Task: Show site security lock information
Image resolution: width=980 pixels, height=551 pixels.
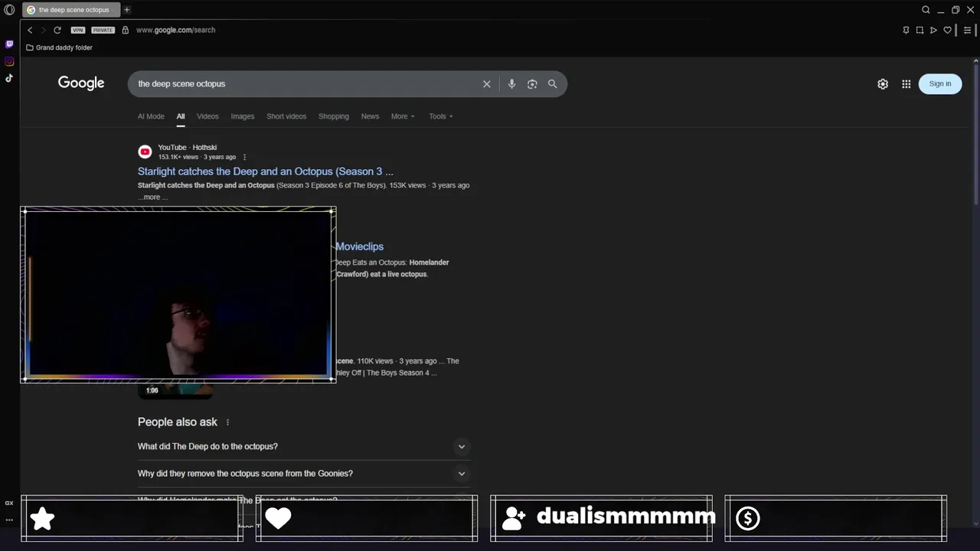Action: pos(126,30)
